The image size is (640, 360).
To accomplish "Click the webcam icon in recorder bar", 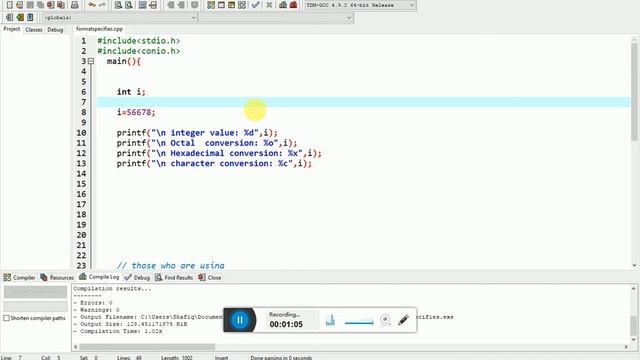I will [x=385, y=320].
